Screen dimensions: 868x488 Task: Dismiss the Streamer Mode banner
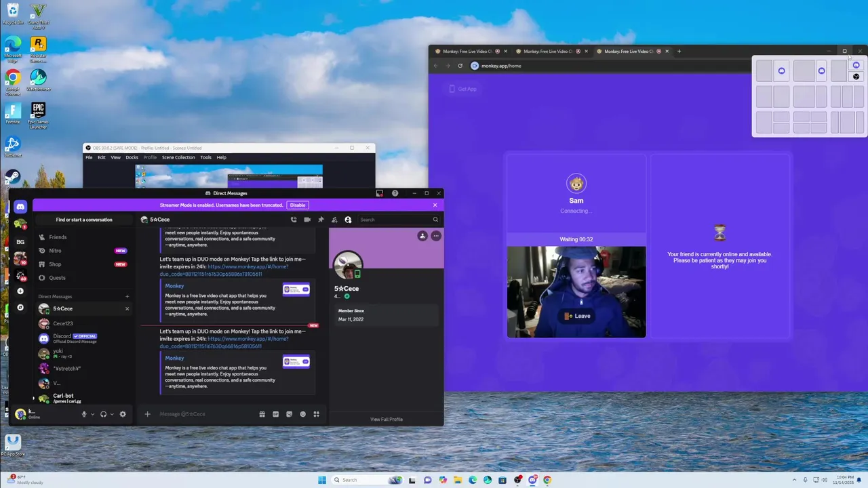pyautogui.click(x=435, y=205)
